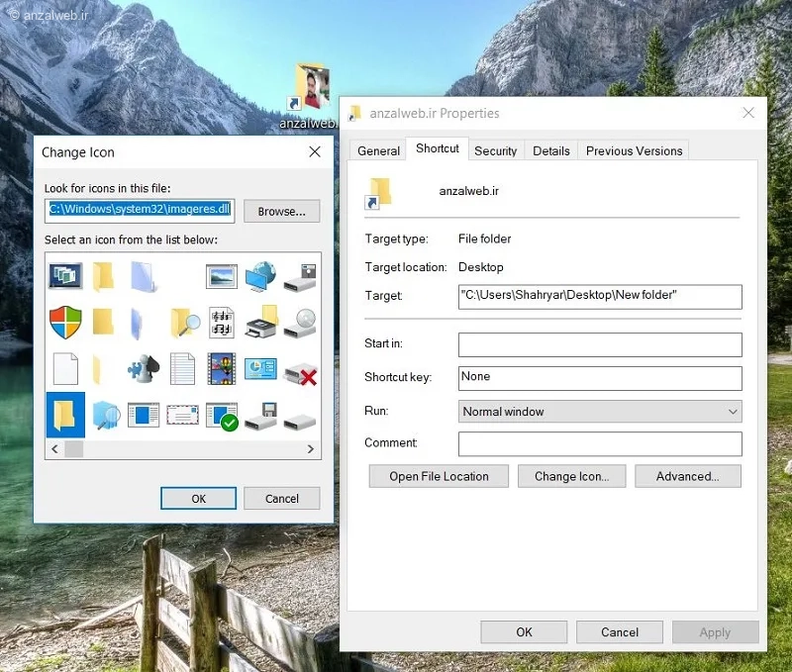
Task: Go to the Previous Versions tab
Action: [634, 150]
